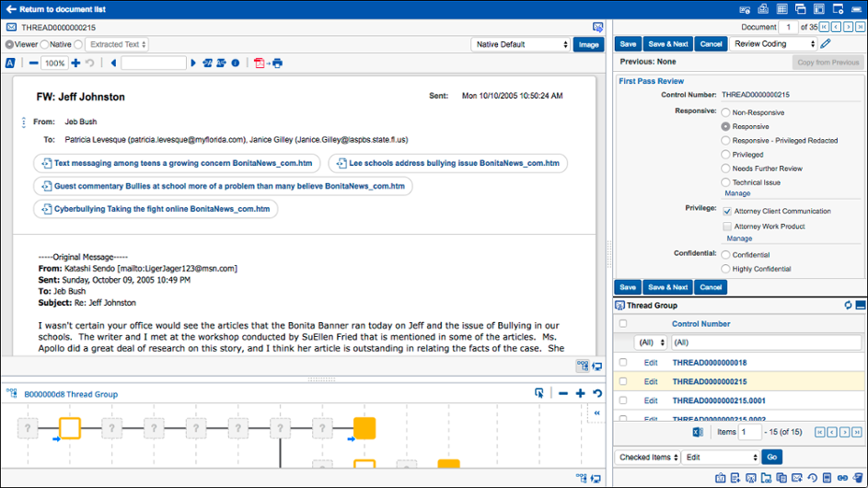Screen dimensions: 868x488
Task: Click the pencil edit icon beside Review Coding
Action: pos(826,43)
